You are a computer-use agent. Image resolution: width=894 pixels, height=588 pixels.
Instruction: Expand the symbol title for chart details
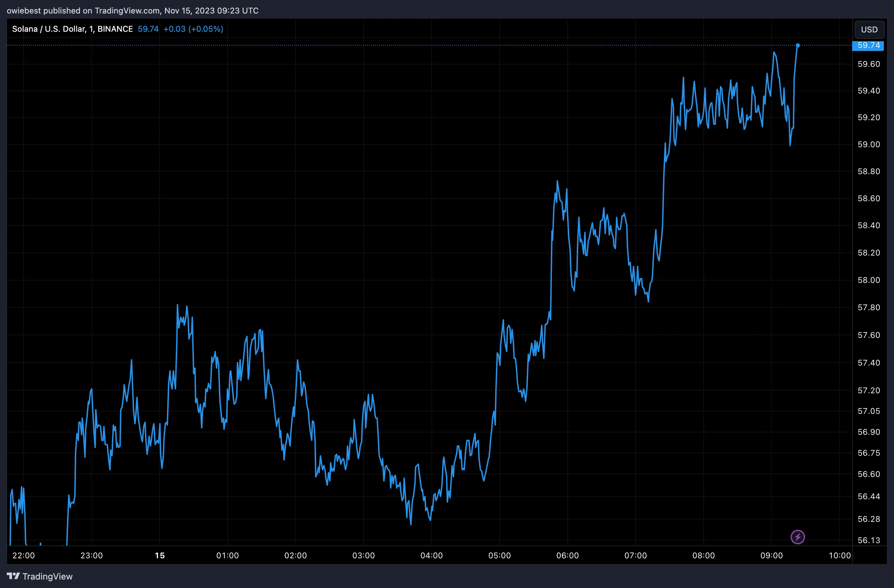click(48, 29)
